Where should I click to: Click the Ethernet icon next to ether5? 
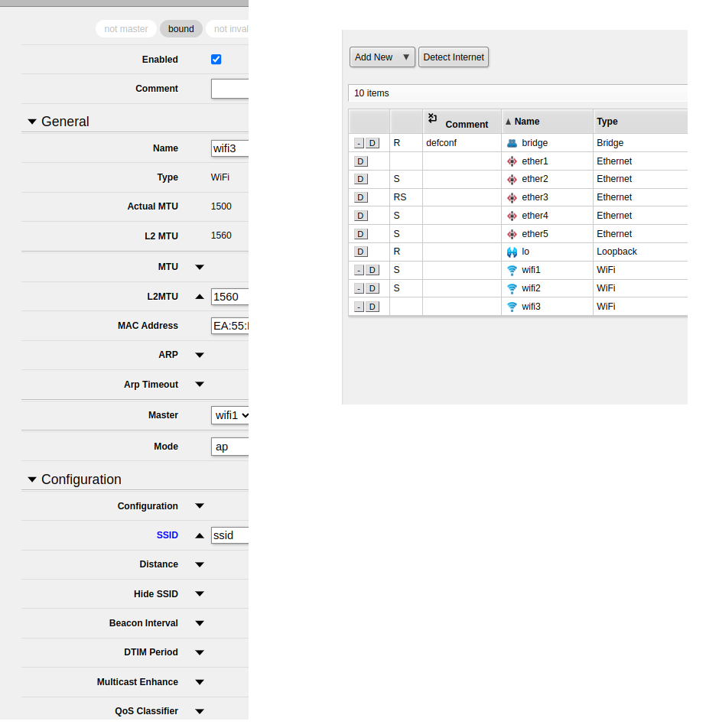pyautogui.click(x=510, y=233)
